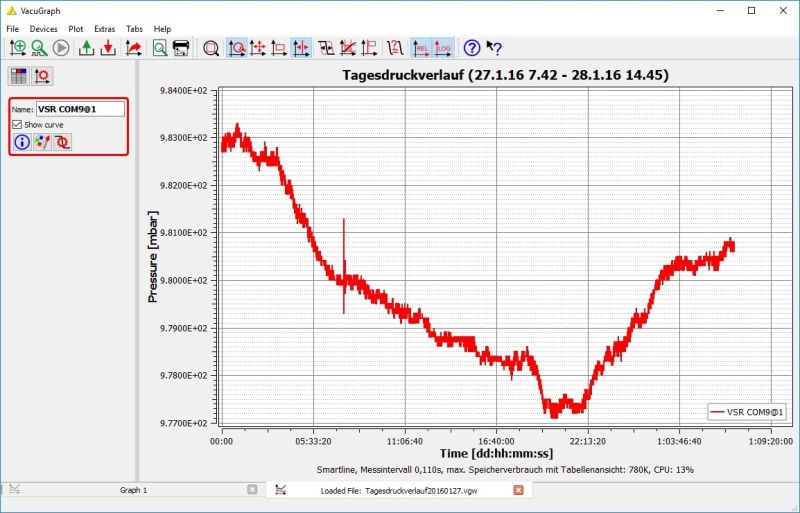Open curve color palette settings
This screenshot has width=800, height=513.
tap(42, 142)
